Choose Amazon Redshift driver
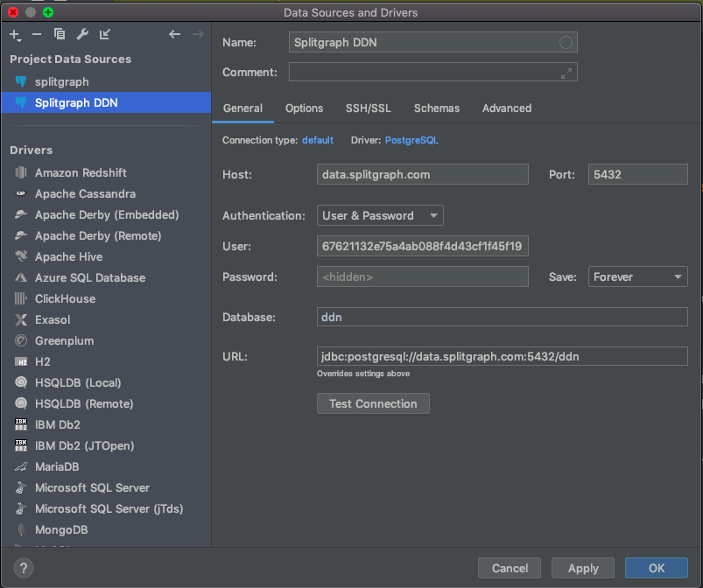 click(106, 172)
